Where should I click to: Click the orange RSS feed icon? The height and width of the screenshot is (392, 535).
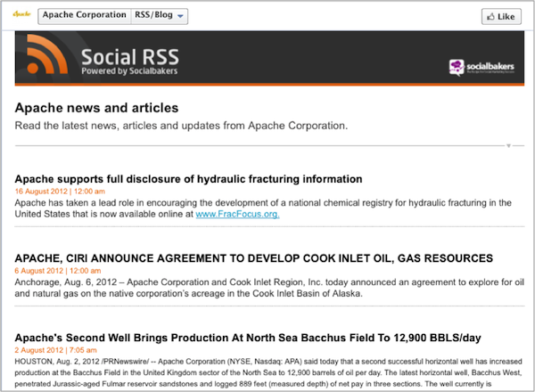click(x=47, y=53)
